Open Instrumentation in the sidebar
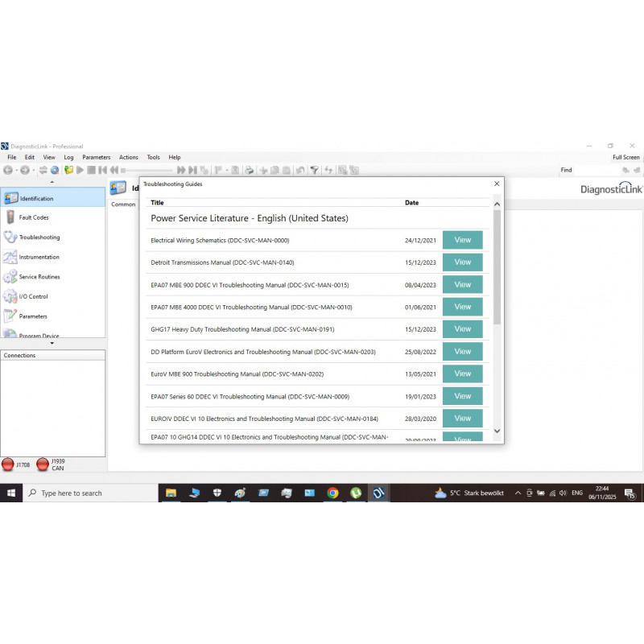Image resolution: width=644 pixels, height=644 pixels. pos(39,257)
